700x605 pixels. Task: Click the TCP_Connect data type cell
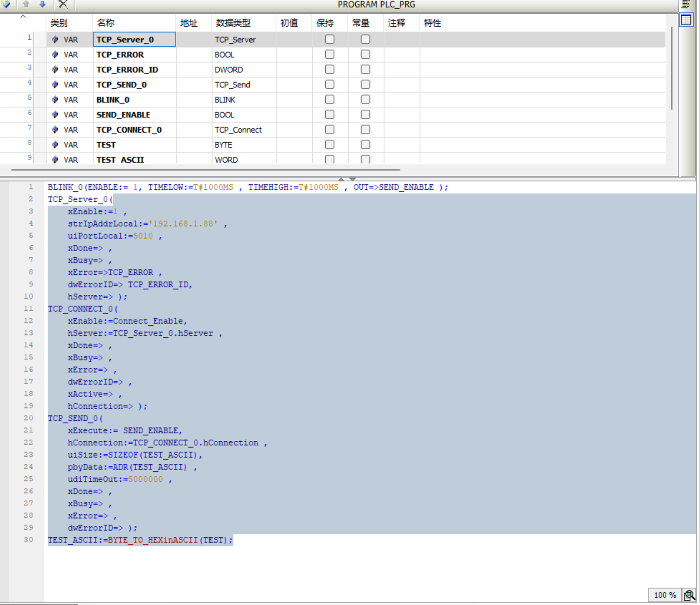244,130
